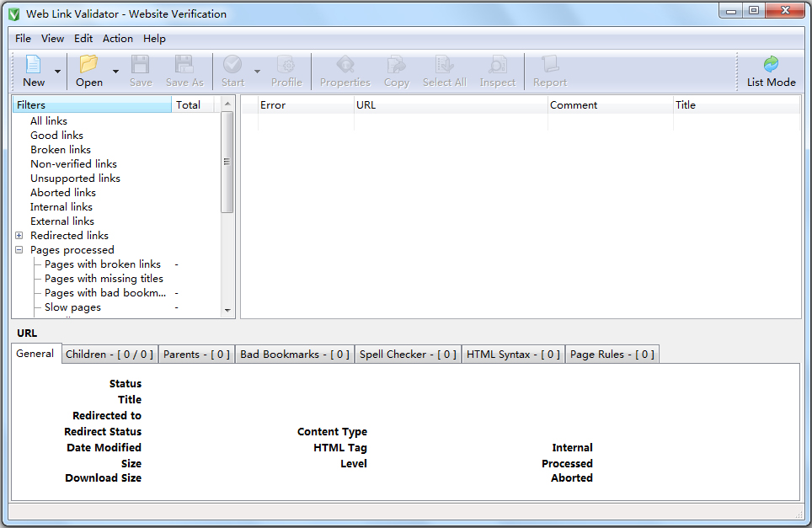
Task: Expand the Open dropdown arrow
Action: (x=115, y=72)
